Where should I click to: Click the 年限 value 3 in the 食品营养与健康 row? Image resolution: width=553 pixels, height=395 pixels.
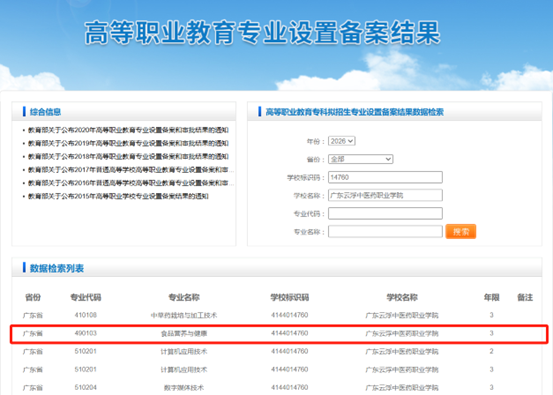coord(491,333)
